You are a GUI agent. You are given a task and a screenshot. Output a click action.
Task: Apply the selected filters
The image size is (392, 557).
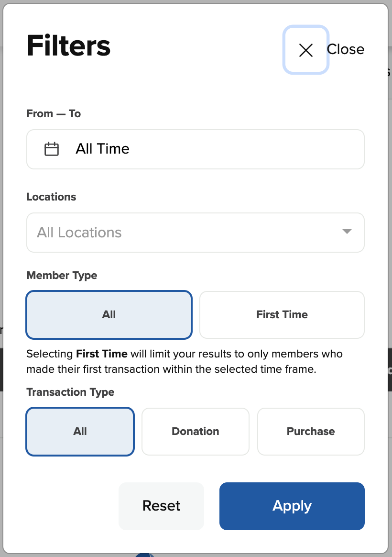(292, 506)
